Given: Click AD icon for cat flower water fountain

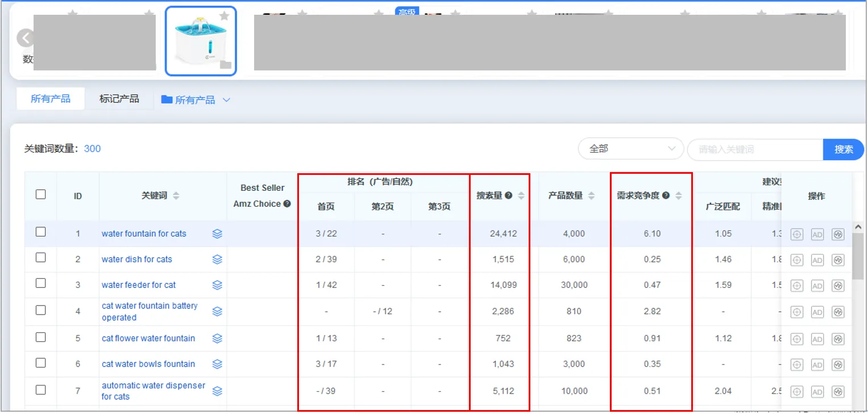Looking at the screenshot, I should click(817, 338).
